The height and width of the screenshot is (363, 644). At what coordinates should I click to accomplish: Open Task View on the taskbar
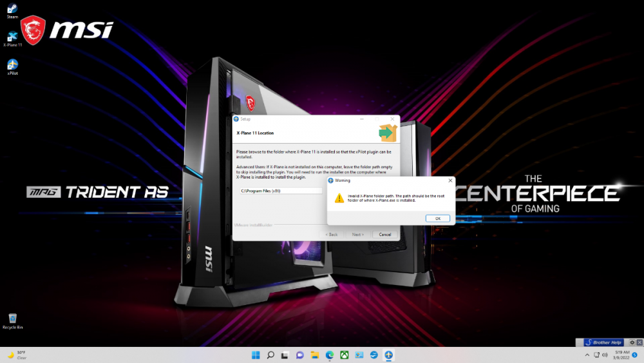coord(285,355)
